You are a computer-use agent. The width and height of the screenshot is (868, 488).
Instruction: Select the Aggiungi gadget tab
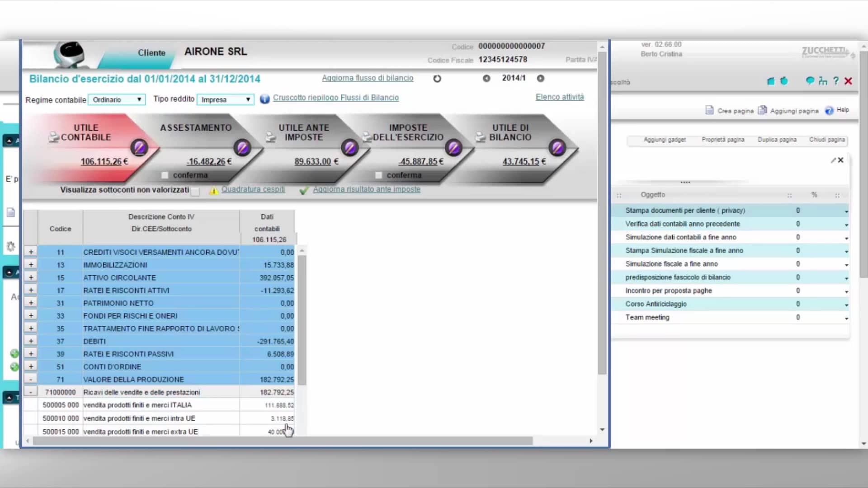(664, 140)
